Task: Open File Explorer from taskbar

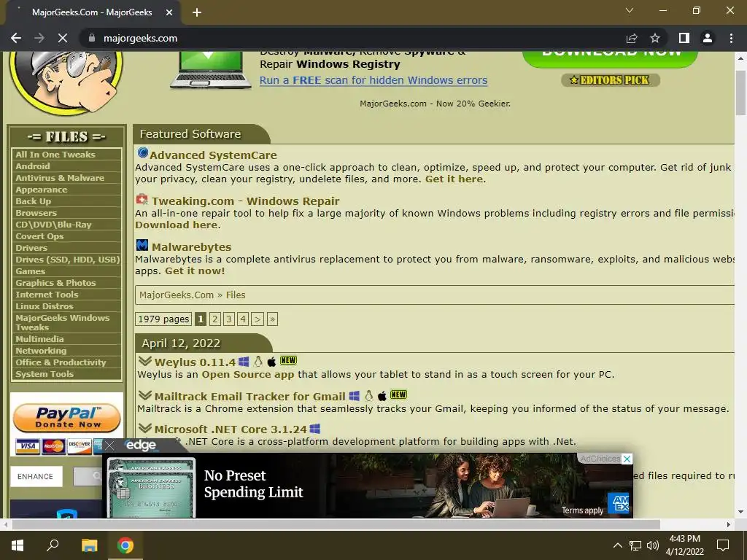Action: click(x=89, y=545)
